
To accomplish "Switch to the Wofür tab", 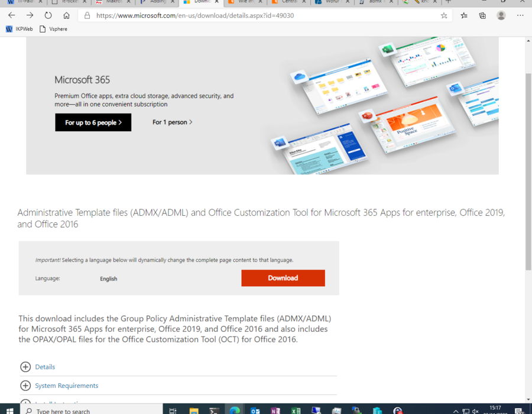I will click(332, 2).
